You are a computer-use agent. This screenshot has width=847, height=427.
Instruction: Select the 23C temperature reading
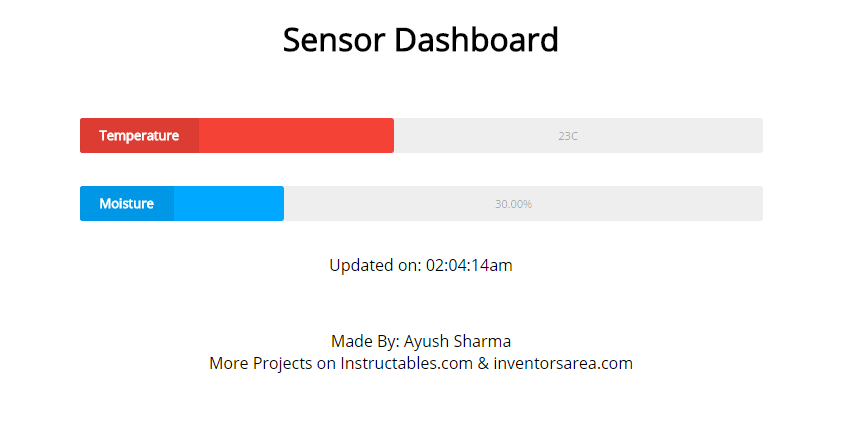point(568,136)
